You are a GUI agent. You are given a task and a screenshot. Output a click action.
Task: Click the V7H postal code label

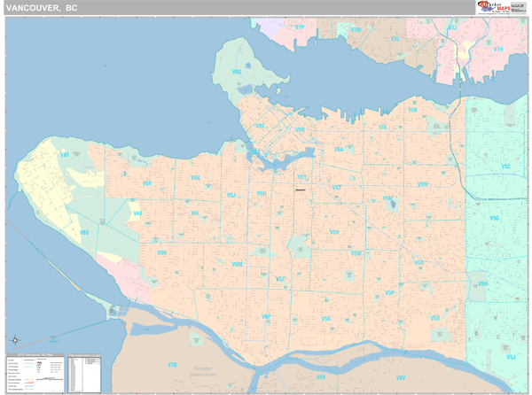[x=497, y=50]
